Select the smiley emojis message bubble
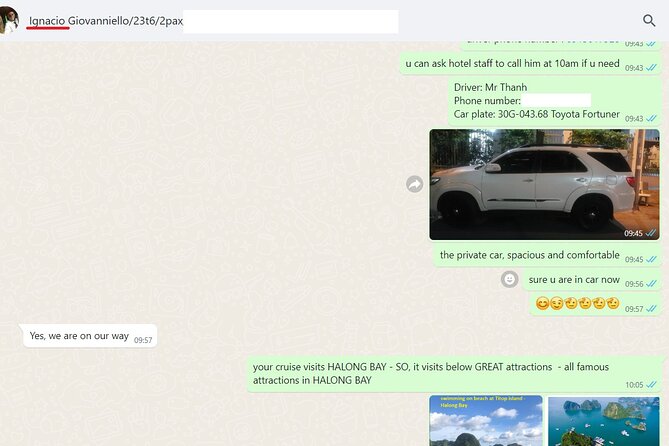669x446 pixels. 578,304
